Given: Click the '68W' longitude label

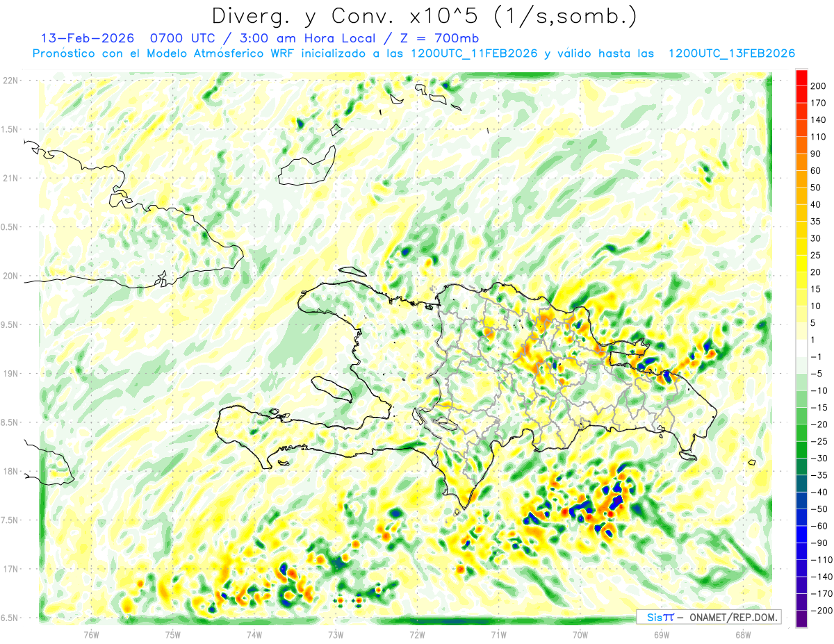Looking at the screenshot, I should point(743,634).
